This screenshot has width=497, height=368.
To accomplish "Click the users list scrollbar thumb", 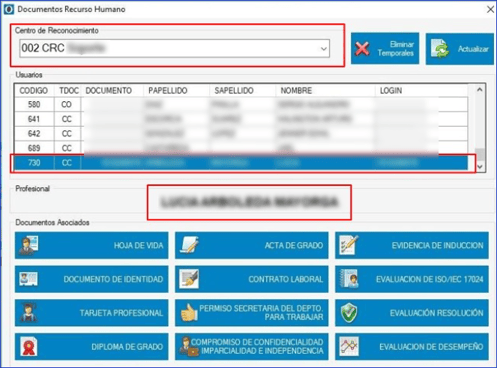I will [479, 154].
